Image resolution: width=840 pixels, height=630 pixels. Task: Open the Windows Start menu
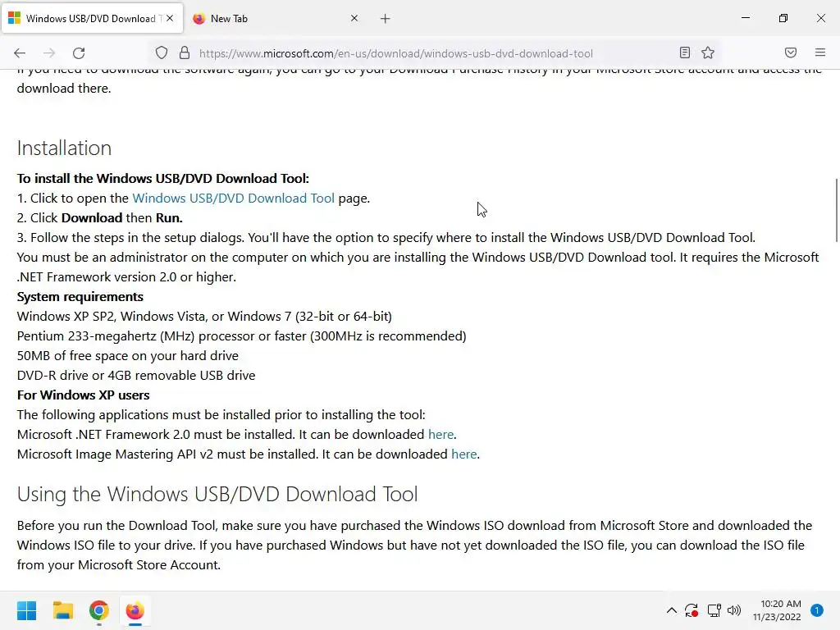point(26,610)
